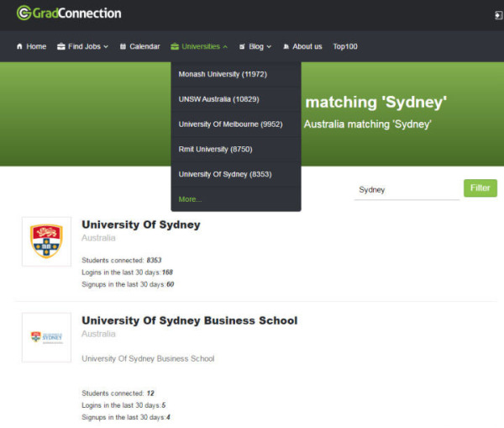Screen dimensions: 504x428
Task: Select University Of Sydney (8353) in dropdown
Action: 236,174
